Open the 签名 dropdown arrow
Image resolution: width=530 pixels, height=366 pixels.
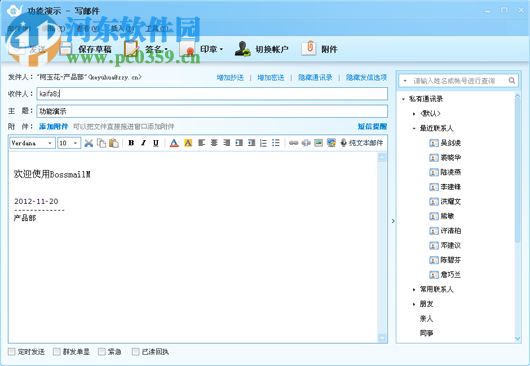click(166, 49)
